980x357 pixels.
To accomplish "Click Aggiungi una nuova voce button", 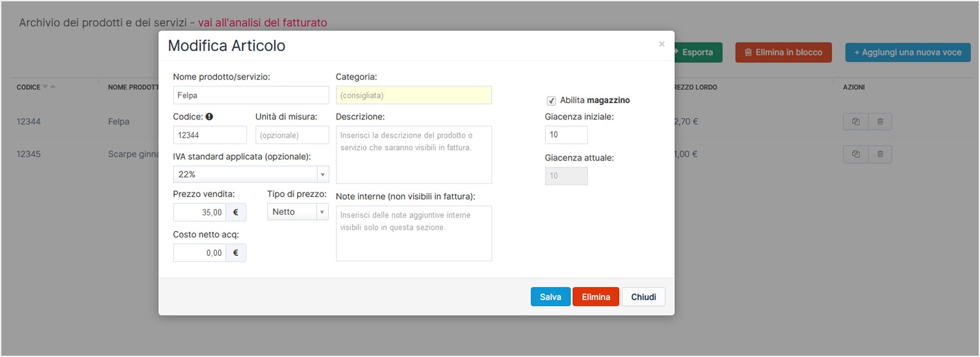I will pyautogui.click(x=908, y=52).
